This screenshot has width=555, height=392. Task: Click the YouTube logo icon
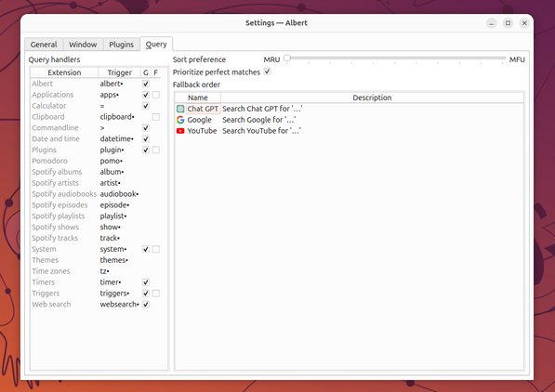click(180, 131)
